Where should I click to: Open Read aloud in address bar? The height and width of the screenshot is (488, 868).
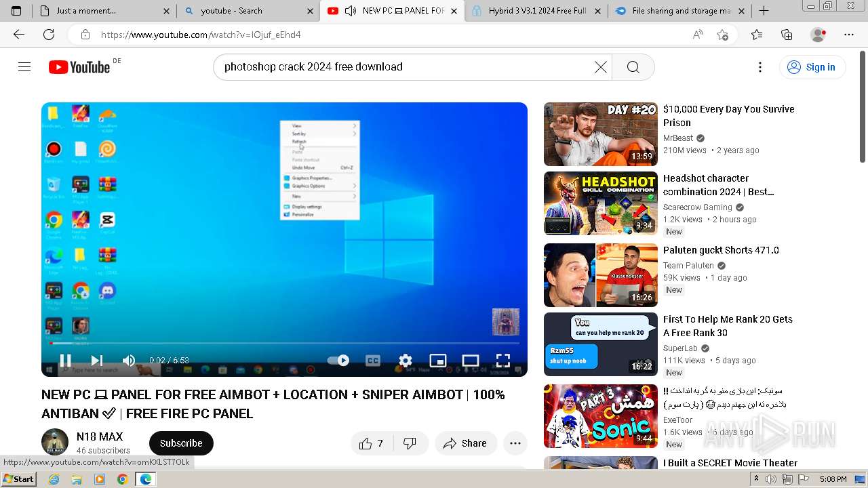[698, 35]
